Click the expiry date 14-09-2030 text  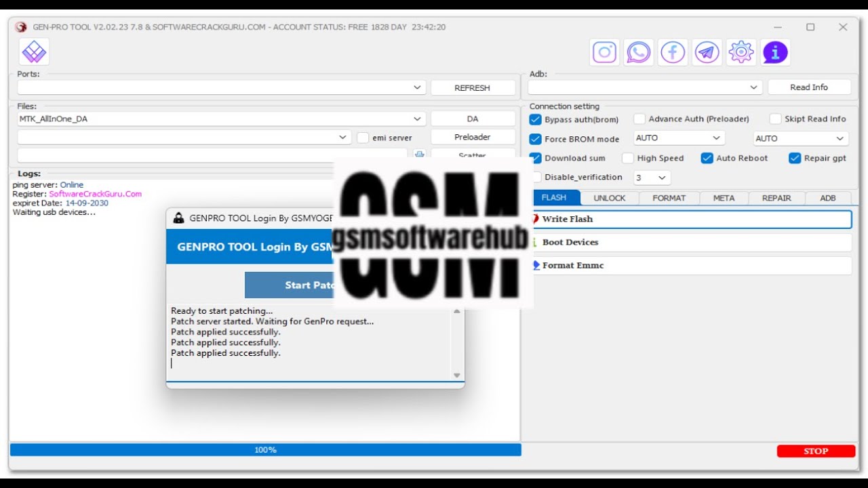[87, 203]
